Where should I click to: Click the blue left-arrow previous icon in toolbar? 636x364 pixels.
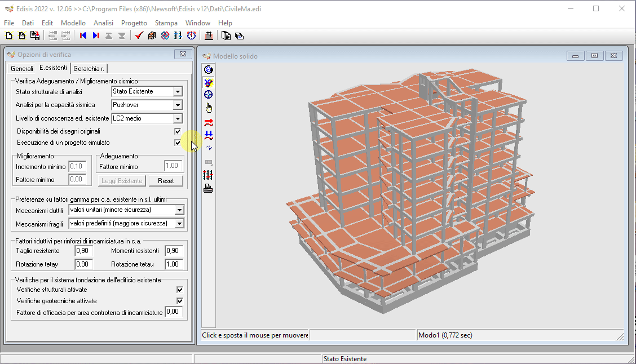point(83,35)
